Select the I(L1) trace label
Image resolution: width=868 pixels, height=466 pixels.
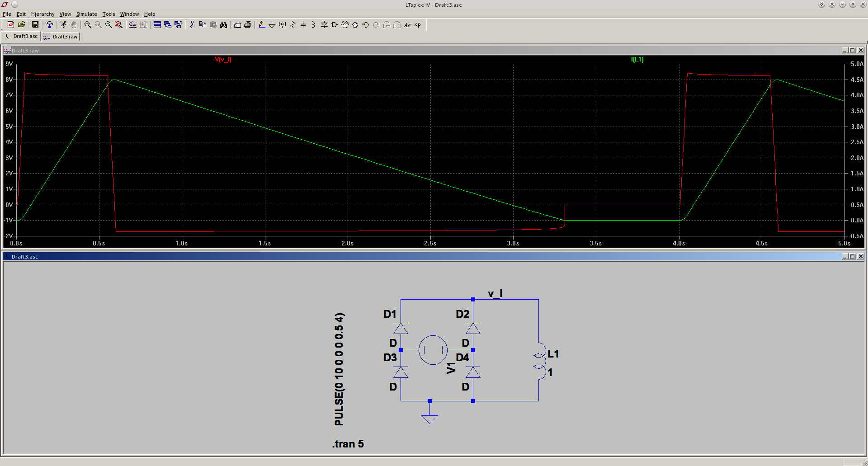coord(637,59)
